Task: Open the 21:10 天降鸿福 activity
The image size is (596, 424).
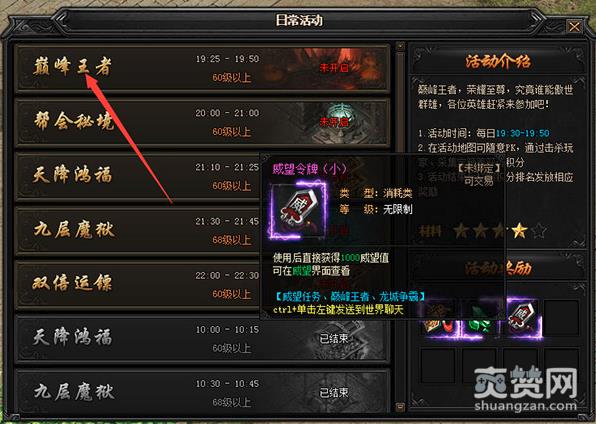Action: pyautogui.click(x=138, y=176)
